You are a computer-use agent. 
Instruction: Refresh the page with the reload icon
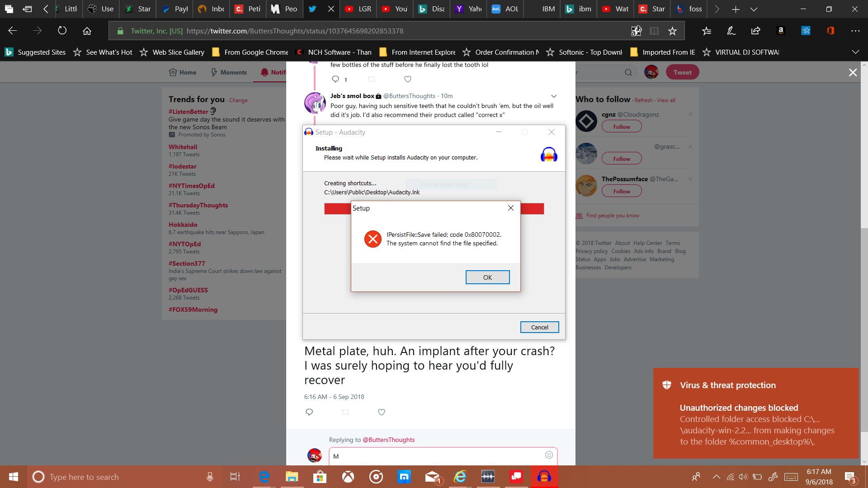point(62,31)
